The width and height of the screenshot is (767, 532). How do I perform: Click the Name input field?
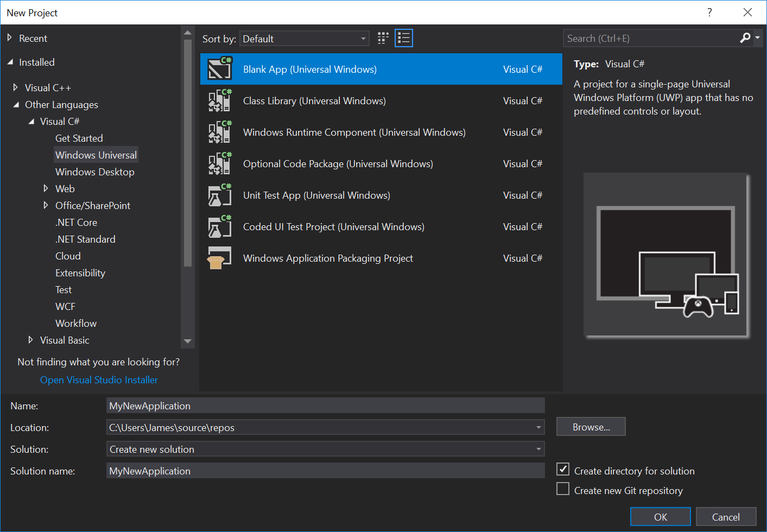pyautogui.click(x=326, y=406)
